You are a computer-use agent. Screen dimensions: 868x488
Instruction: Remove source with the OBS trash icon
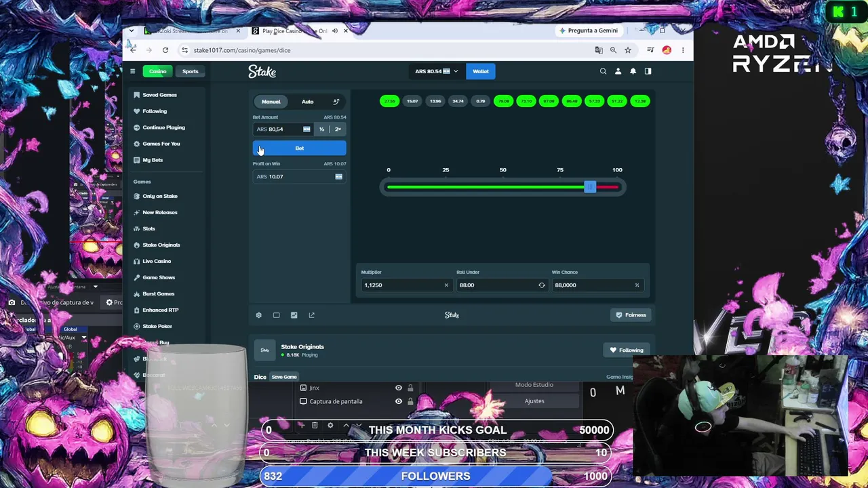pyautogui.click(x=315, y=426)
